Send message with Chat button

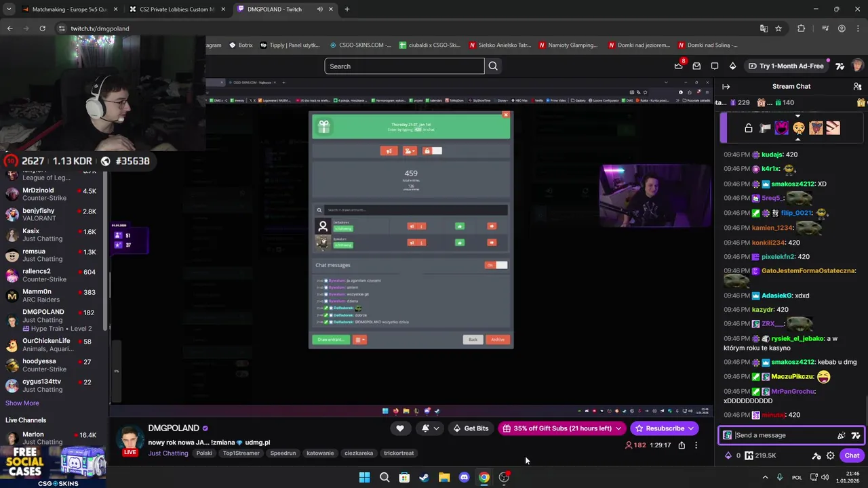click(852, 455)
